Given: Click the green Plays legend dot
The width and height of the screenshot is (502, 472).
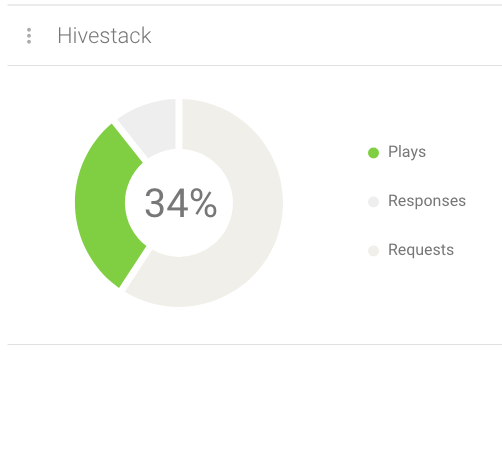Looking at the screenshot, I should (373, 153).
